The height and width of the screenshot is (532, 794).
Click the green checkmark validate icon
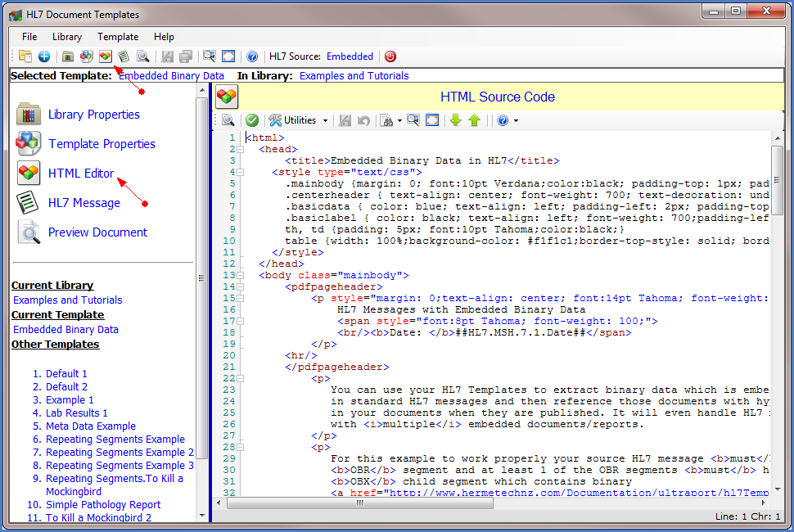(x=252, y=120)
